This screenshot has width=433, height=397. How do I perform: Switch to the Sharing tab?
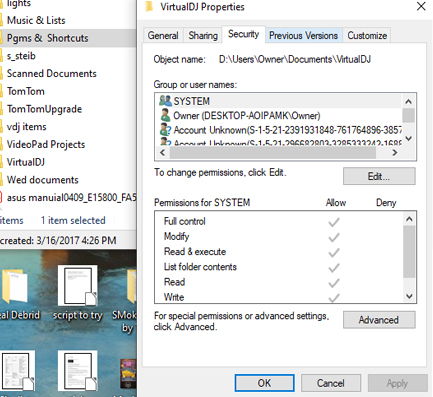pos(203,35)
